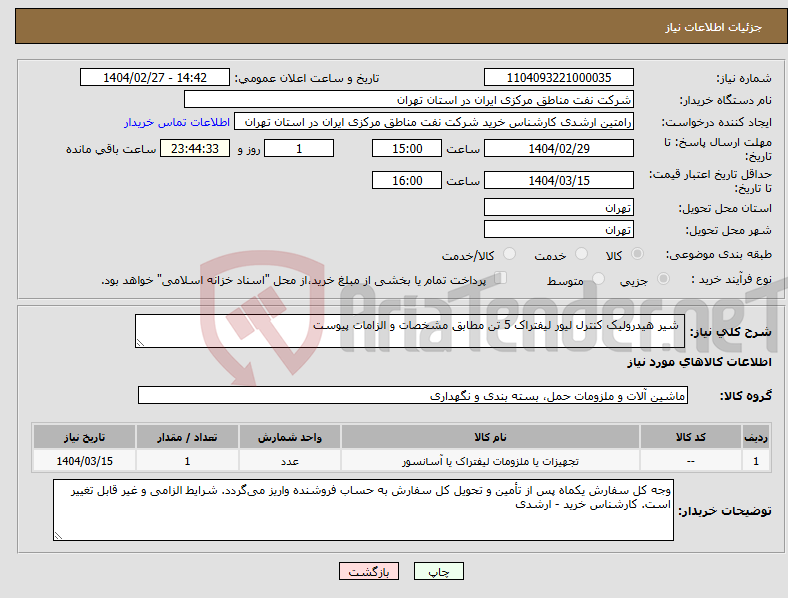Click the تاریخ نیاز column header
788x598 pixels.
(x=84, y=437)
